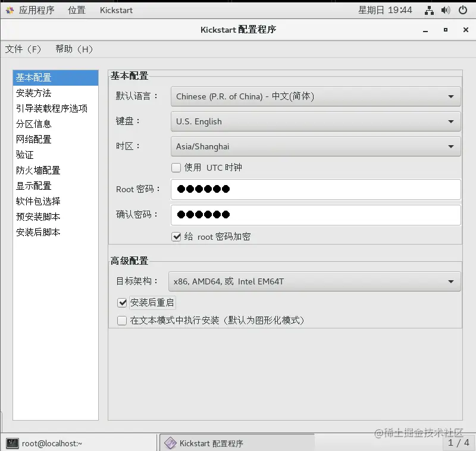Open the 帮助 (H) menu

74,49
